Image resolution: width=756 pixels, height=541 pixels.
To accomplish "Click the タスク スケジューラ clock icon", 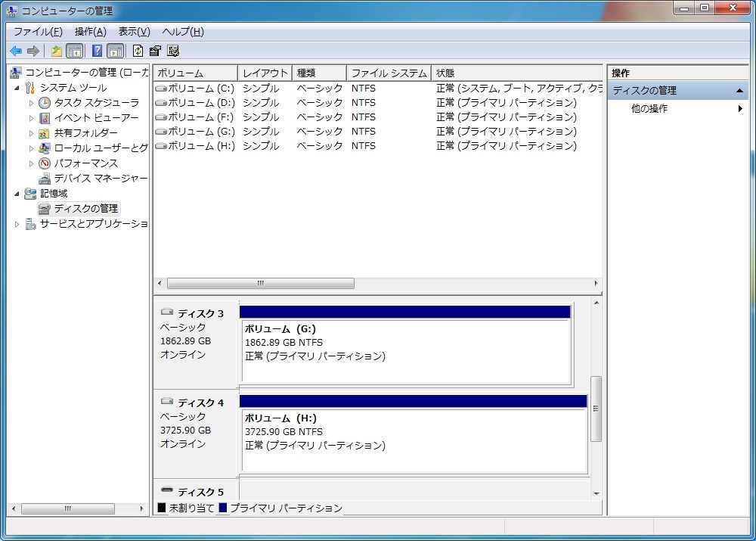I will pyautogui.click(x=45, y=103).
